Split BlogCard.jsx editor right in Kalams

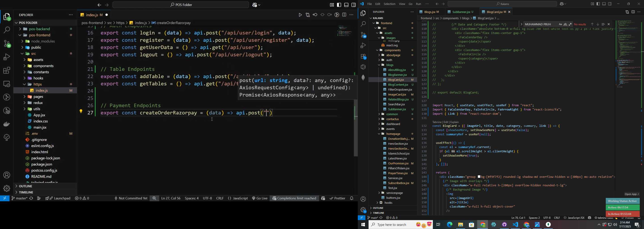pyautogui.click(x=633, y=12)
